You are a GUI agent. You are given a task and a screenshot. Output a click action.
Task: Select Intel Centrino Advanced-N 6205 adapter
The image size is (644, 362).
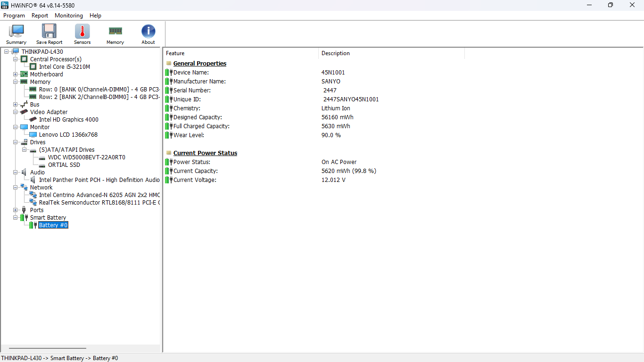tap(99, 195)
